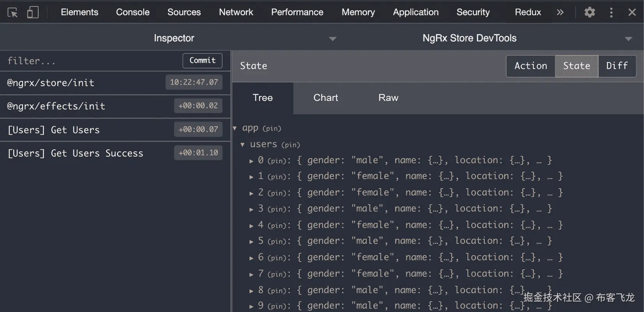
Task: Switch to the Action view
Action: (531, 66)
